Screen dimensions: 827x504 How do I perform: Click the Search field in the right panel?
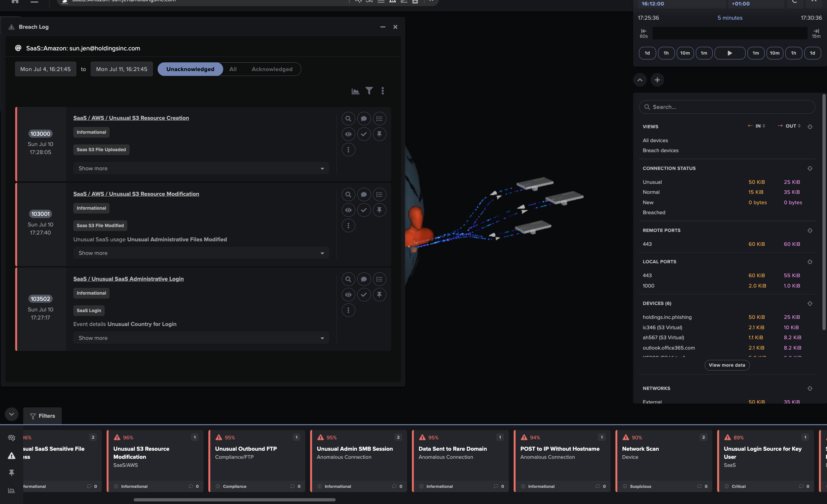point(727,107)
